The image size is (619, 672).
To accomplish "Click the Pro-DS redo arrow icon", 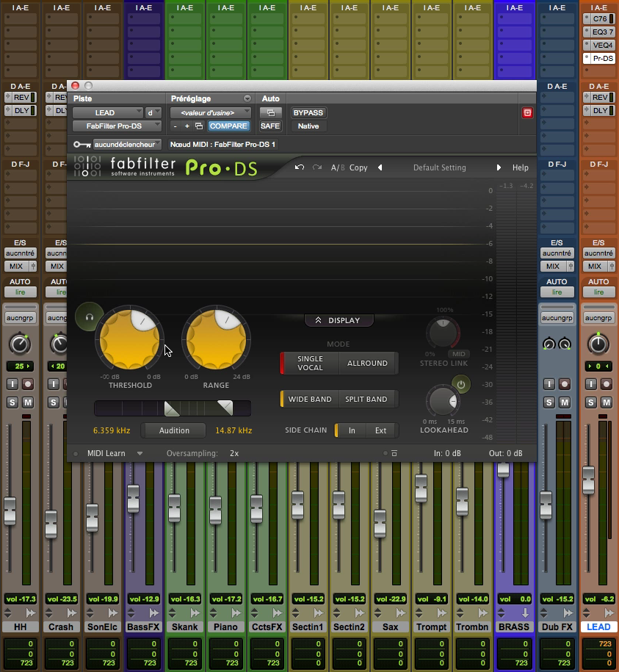I will tap(317, 167).
